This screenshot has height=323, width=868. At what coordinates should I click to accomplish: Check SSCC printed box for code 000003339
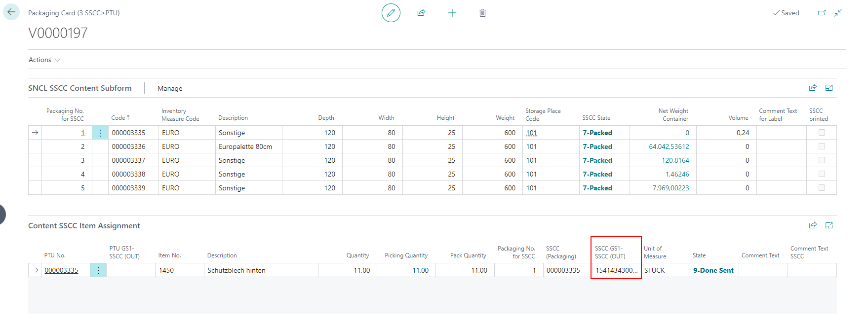pyautogui.click(x=822, y=188)
